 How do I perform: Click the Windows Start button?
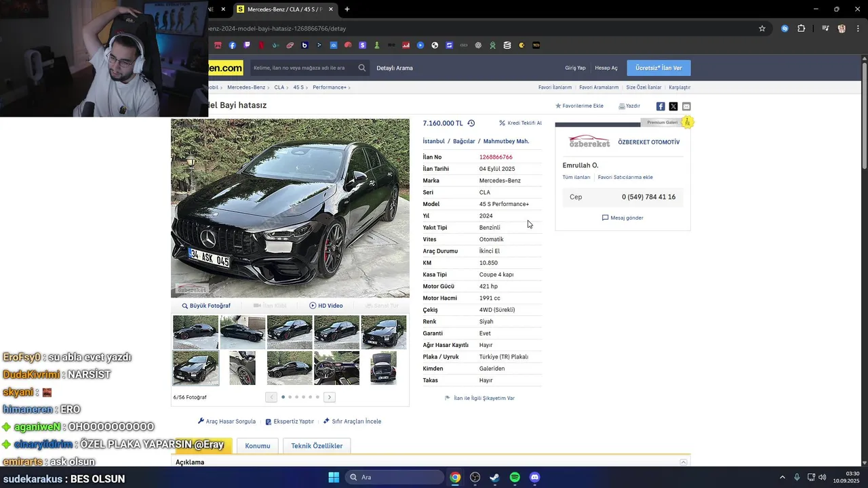334,477
